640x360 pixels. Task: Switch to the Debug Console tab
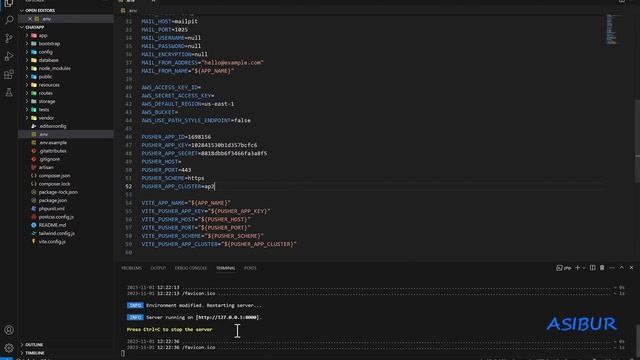[191, 268]
